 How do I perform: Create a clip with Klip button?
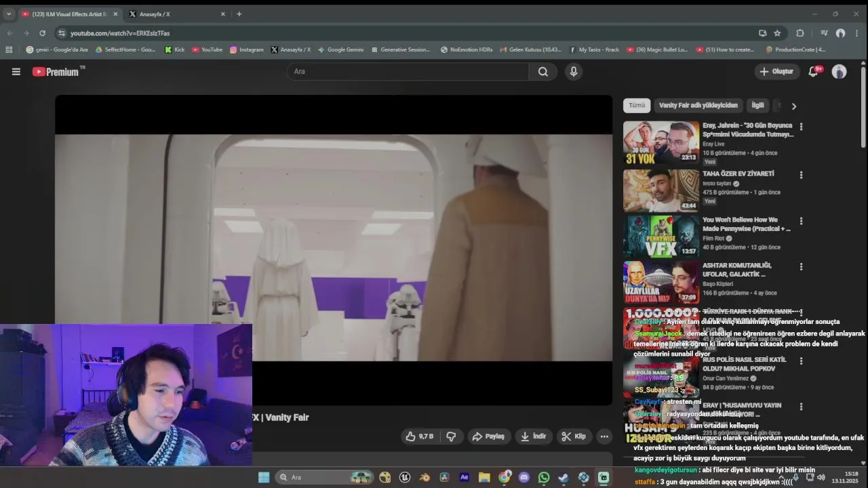[x=574, y=436]
